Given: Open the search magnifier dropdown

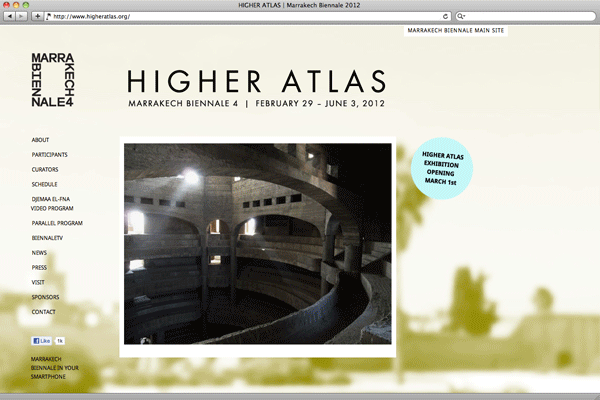Looking at the screenshot, I should (x=461, y=16).
